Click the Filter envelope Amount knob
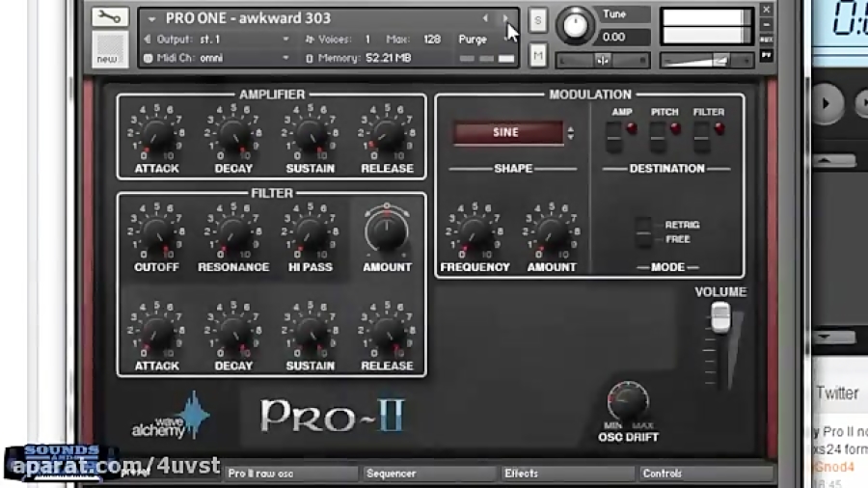Viewport: 868px width, 488px height. point(387,230)
